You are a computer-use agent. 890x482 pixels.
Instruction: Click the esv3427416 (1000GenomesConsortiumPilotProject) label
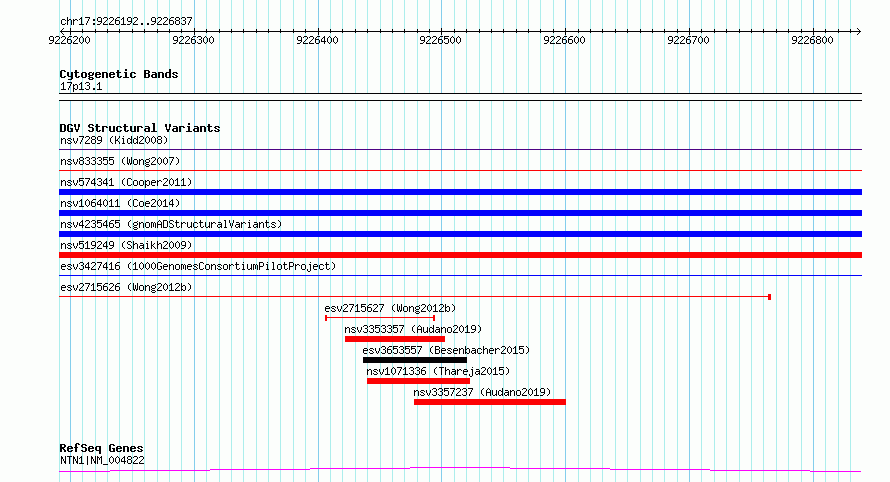[x=198, y=266]
